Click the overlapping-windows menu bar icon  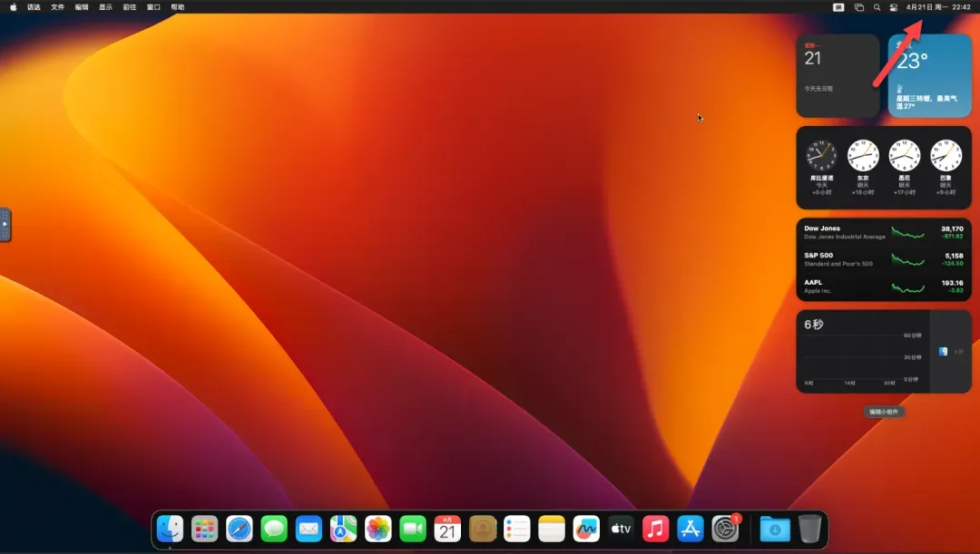(859, 7)
